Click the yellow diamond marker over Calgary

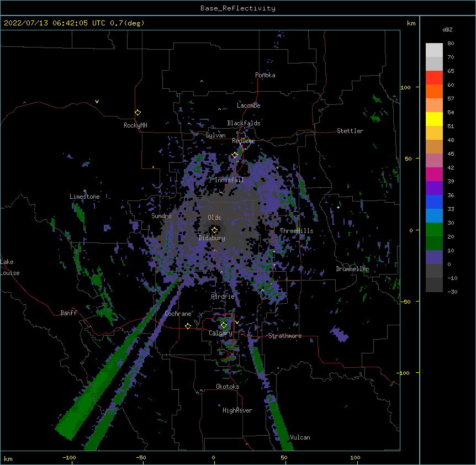pos(224,325)
